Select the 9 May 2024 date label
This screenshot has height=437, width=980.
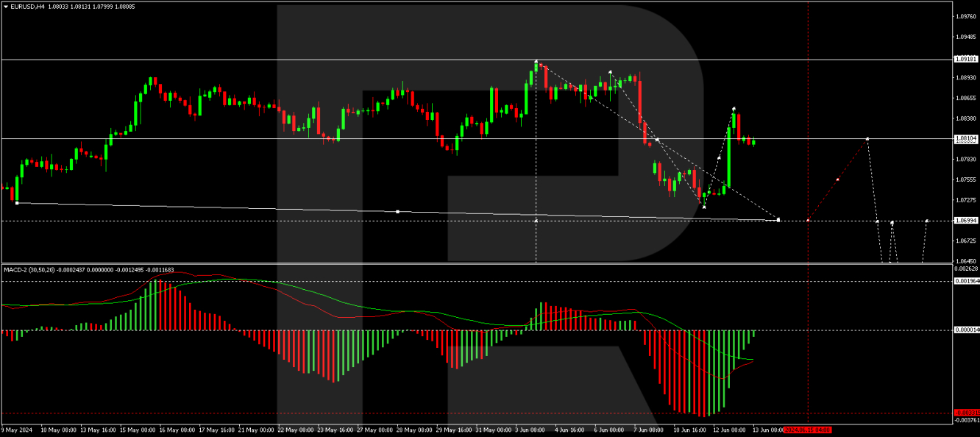coord(16,429)
